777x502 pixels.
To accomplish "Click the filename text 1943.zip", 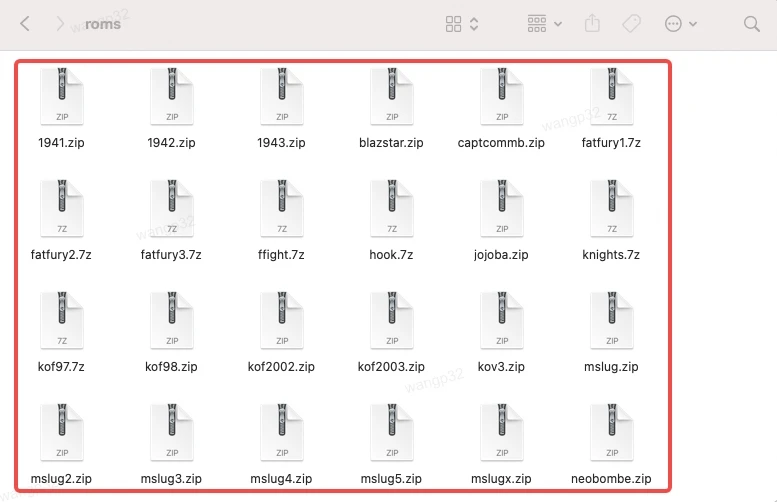I will (281, 143).
